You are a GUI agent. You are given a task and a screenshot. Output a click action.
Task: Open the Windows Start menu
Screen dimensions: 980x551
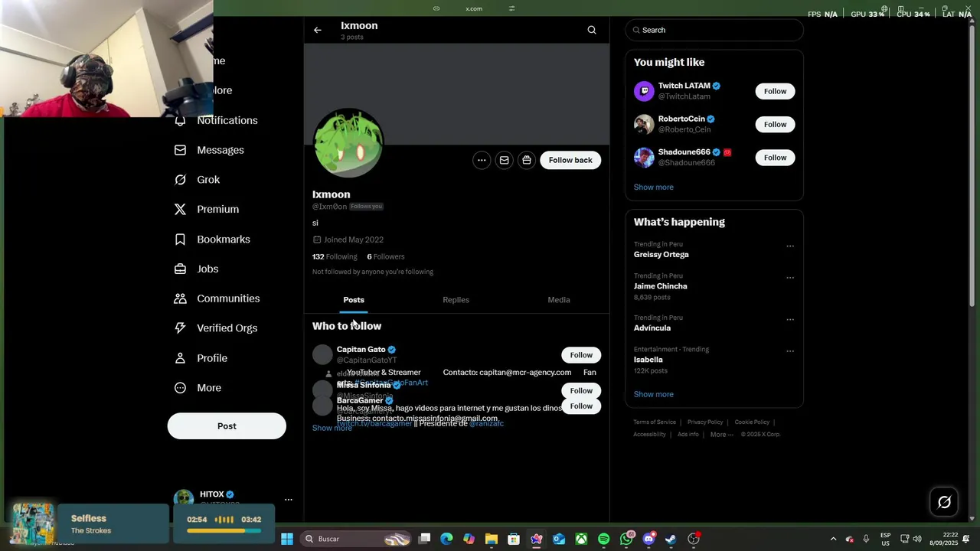coord(287,539)
